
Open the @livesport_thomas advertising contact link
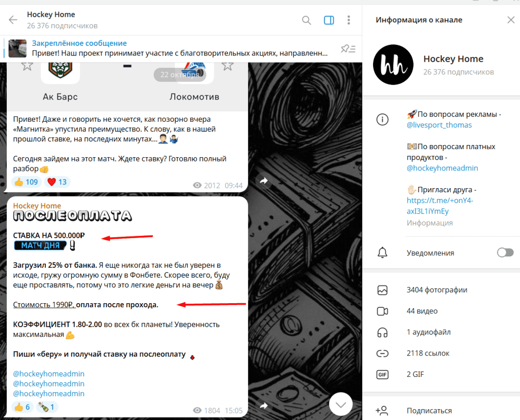(x=439, y=125)
